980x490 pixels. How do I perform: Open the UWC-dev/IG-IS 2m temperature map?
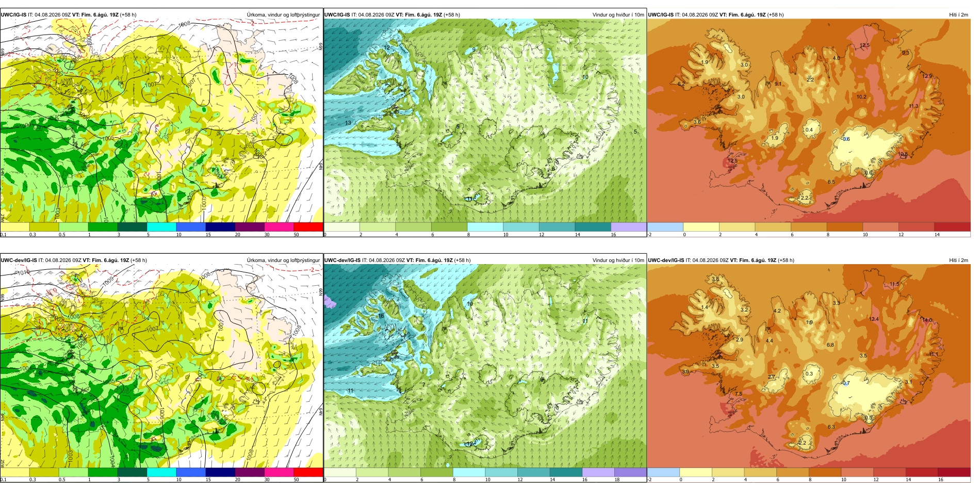(x=809, y=368)
